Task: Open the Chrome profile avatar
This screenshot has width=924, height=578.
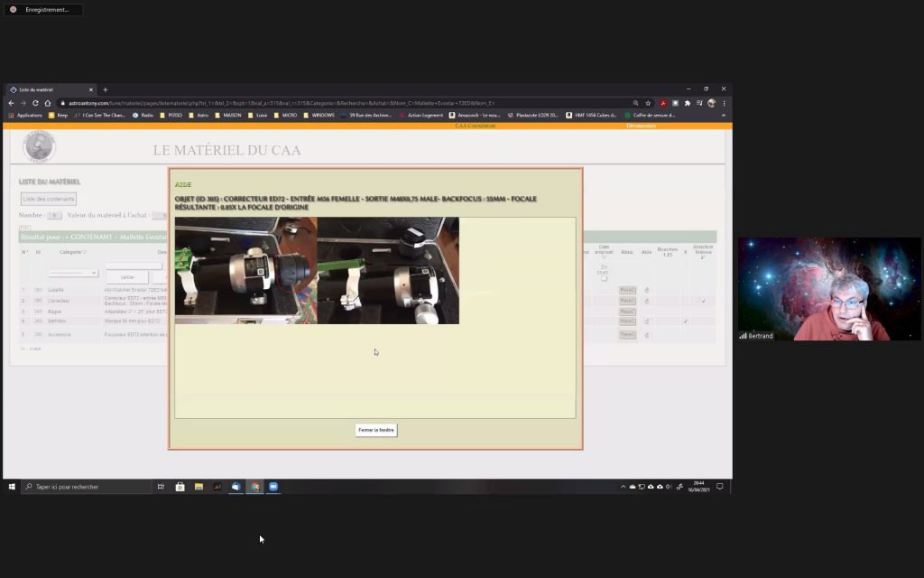Action: (x=712, y=103)
